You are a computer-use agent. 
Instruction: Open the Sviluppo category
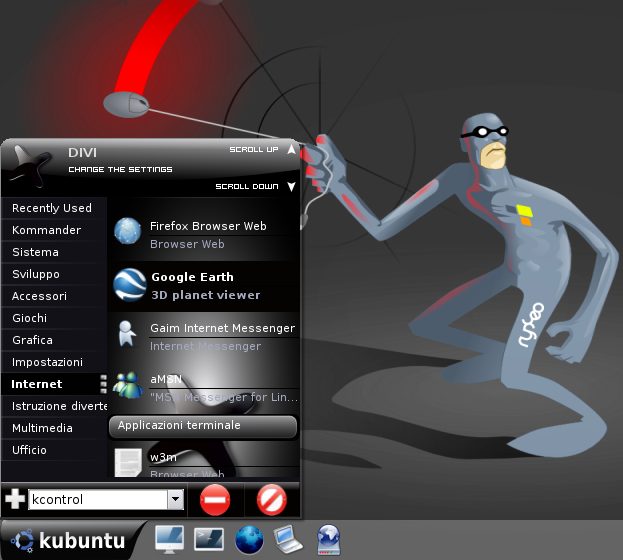click(54, 274)
